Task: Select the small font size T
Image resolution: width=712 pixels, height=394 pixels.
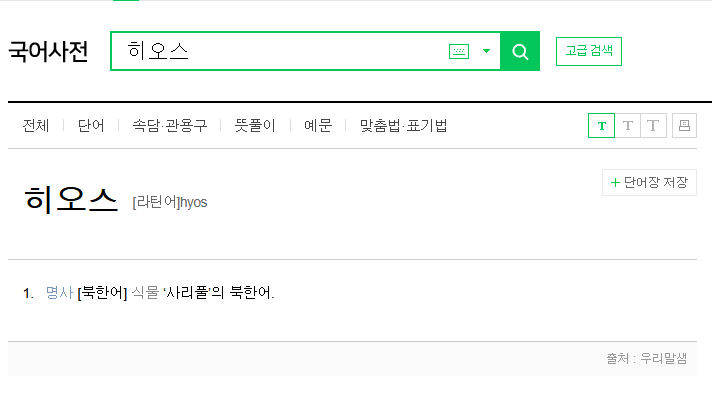Action: (x=601, y=126)
